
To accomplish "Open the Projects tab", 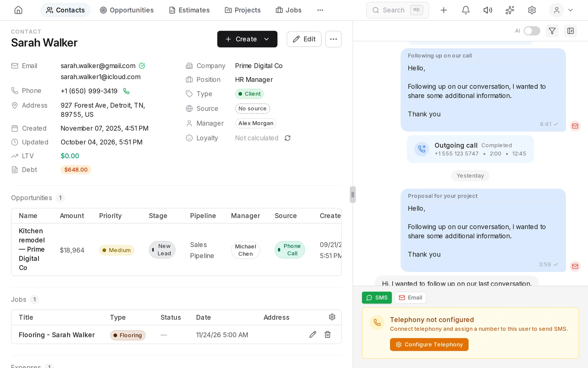I will 243,10.
